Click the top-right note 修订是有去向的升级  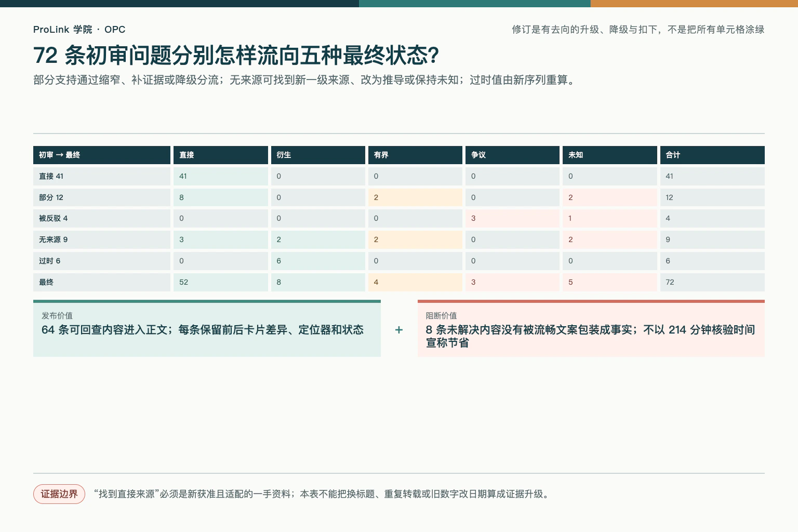(638, 30)
